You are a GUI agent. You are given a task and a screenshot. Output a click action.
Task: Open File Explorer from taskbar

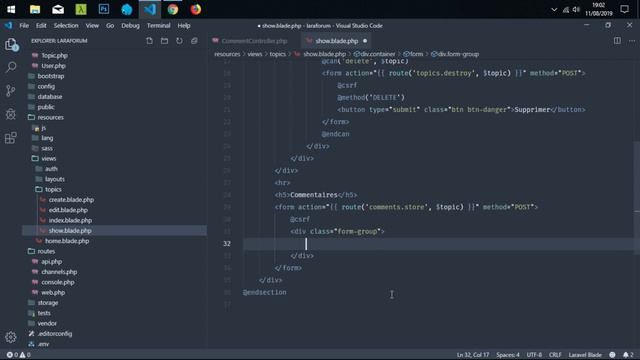(x=35, y=9)
